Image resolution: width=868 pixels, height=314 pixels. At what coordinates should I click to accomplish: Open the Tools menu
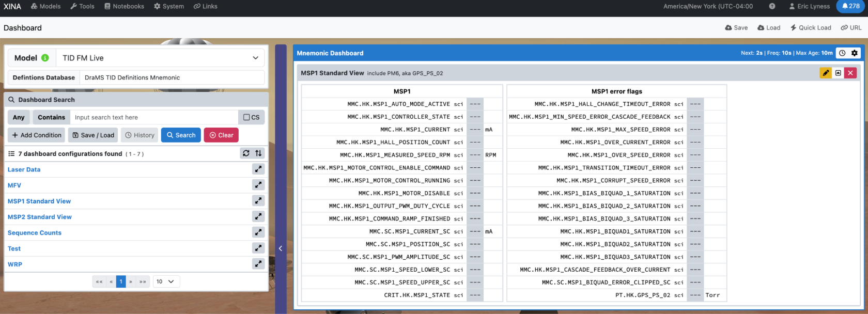pos(82,6)
